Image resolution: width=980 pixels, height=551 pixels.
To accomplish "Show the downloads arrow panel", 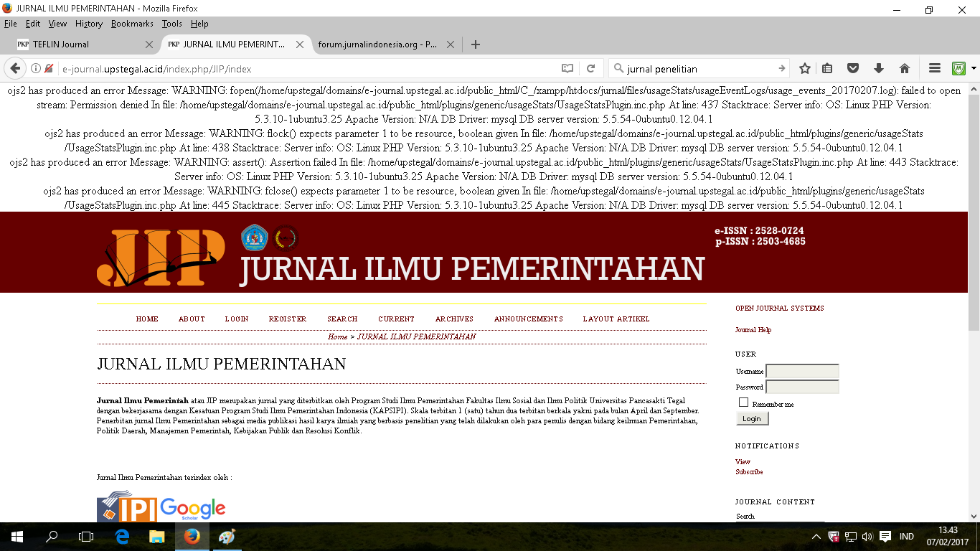I will click(878, 69).
